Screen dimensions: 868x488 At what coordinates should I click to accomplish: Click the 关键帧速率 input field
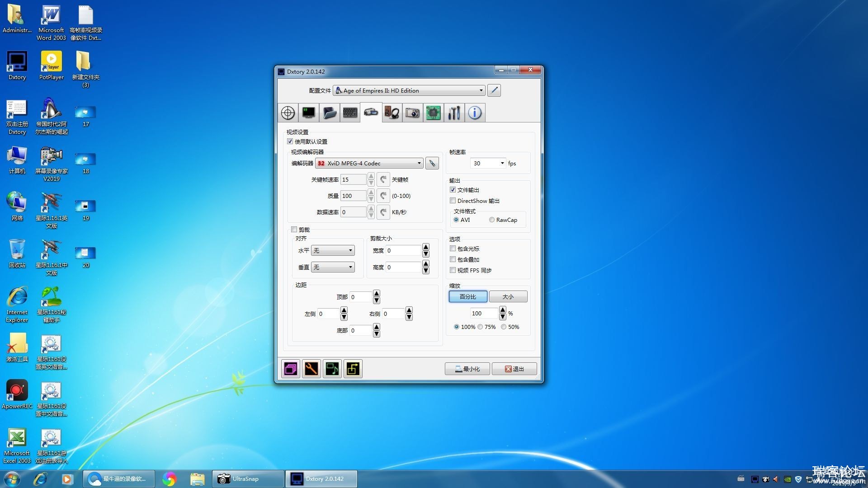(354, 179)
